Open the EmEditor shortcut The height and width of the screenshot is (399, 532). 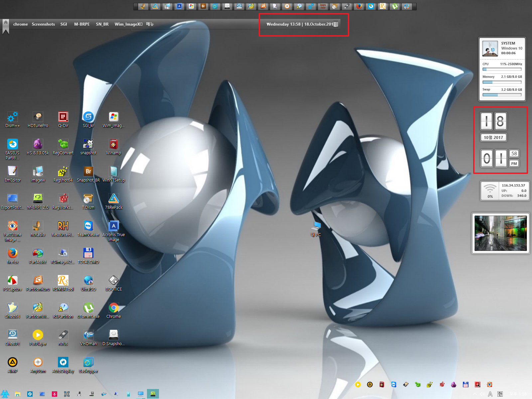[x=13, y=174]
